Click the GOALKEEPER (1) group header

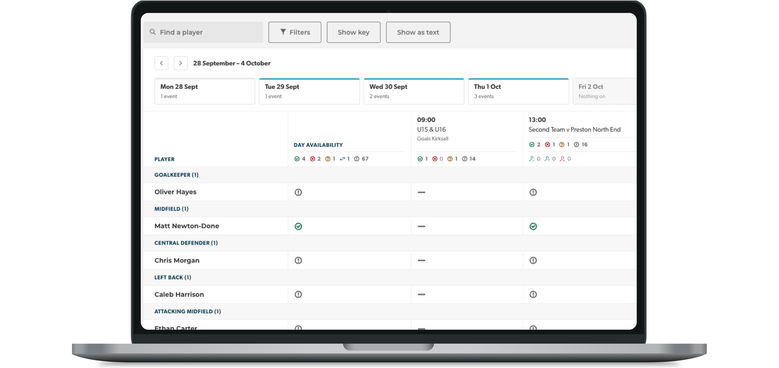pyautogui.click(x=176, y=175)
